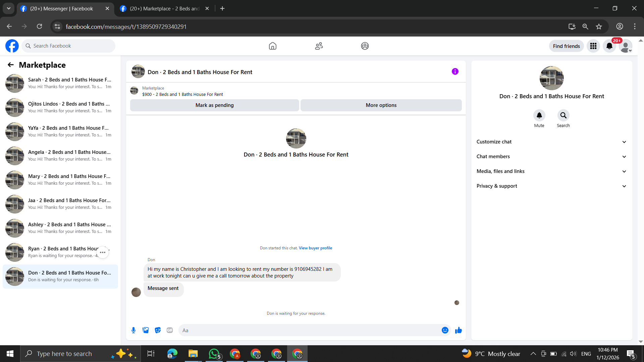Click the Aa message input field

tap(309, 330)
